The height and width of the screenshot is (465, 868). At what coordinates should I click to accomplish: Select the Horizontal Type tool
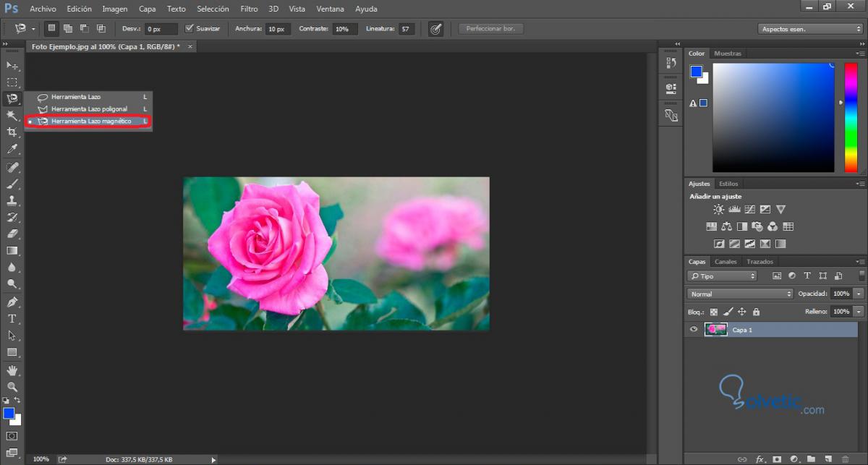[12, 319]
